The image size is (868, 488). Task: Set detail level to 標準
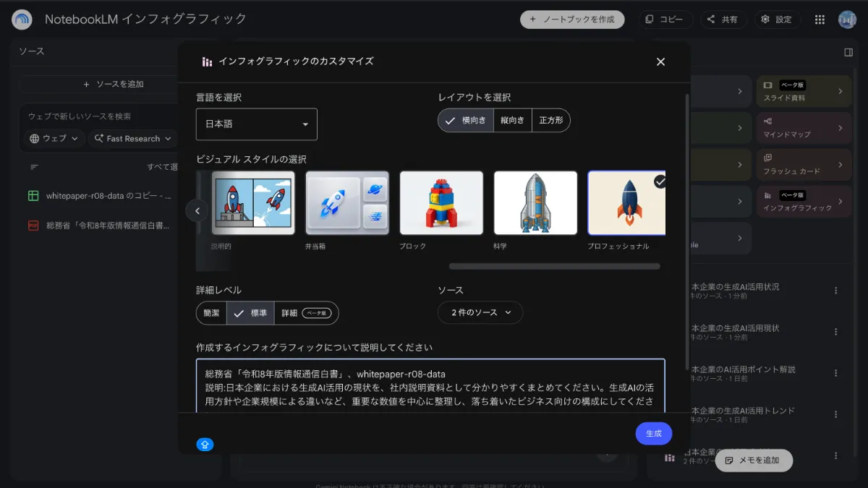point(250,313)
